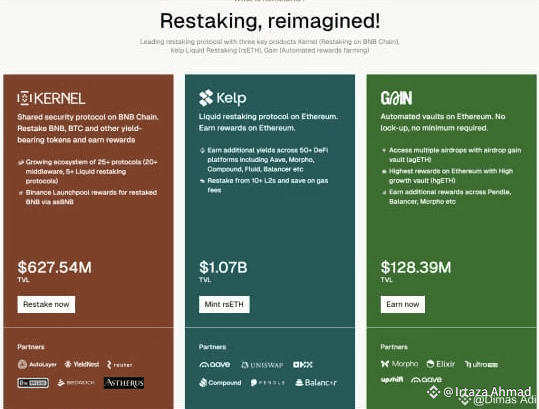Open the Astherus partner logo
The width and height of the screenshot is (539, 409).
tap(124, 383)
